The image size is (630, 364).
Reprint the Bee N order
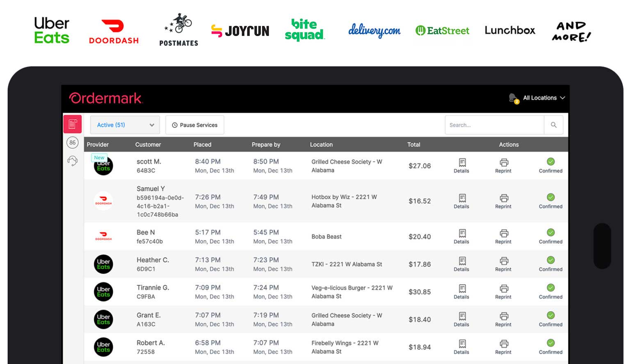(504, 237)
